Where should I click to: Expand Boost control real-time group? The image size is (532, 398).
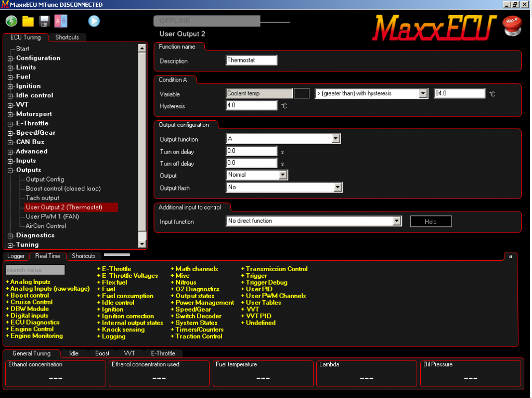click(27, 296)
